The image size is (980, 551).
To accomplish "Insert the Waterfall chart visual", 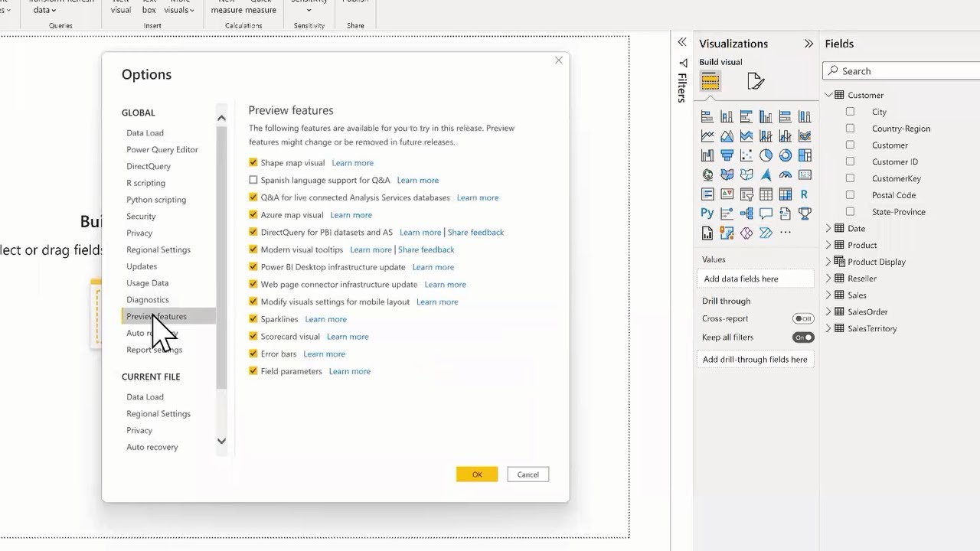I will point(707,155).
